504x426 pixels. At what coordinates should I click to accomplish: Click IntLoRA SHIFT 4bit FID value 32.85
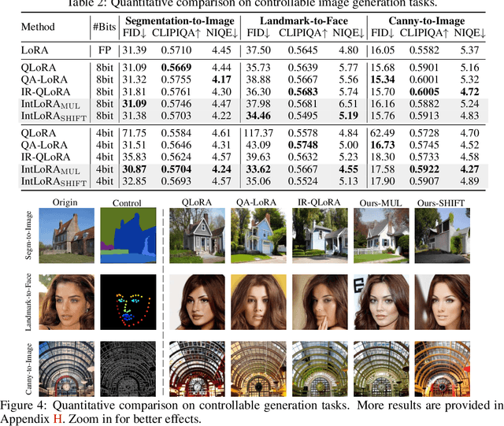pyautogui.click(x=135, y=181)
